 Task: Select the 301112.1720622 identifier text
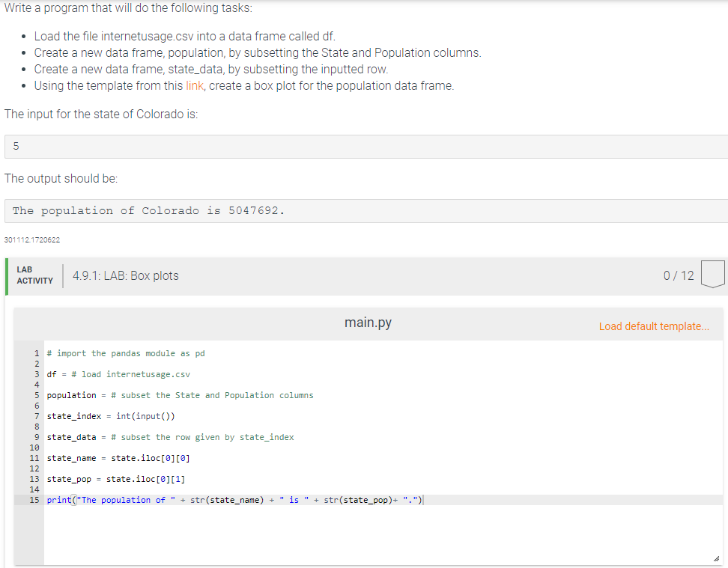31,239
